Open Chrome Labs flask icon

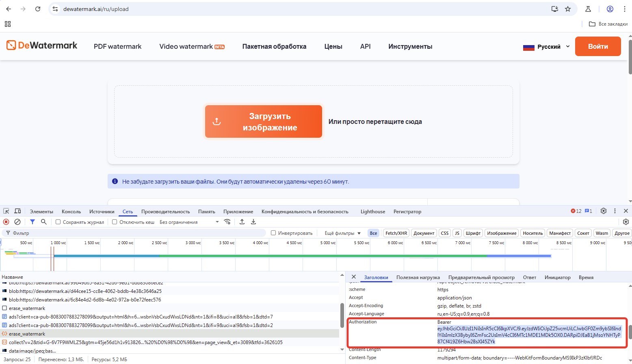[x=588, y=9]
